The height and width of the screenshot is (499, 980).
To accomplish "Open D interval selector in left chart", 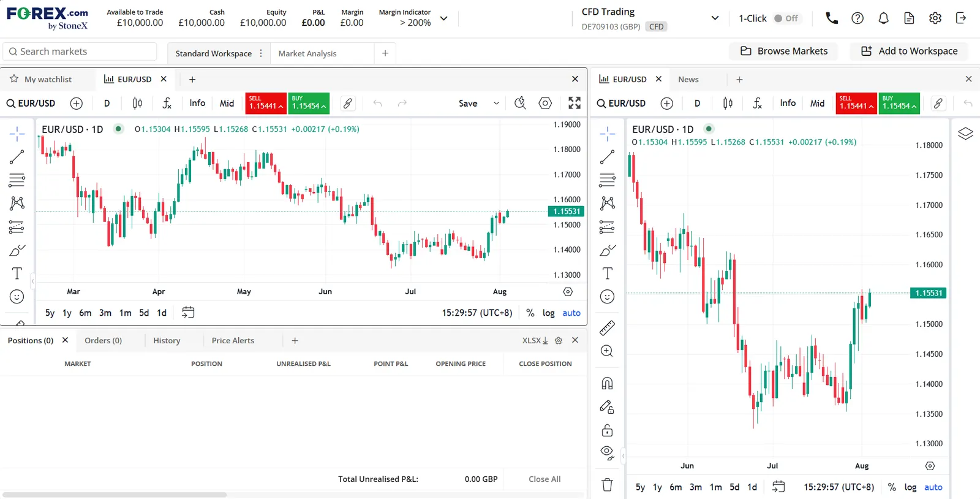I will tap(107, 104).
